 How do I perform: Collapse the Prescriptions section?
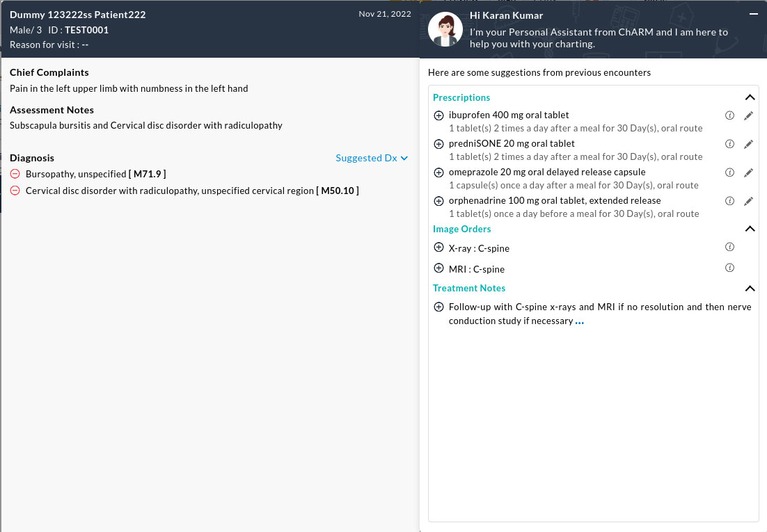(750, 98)
